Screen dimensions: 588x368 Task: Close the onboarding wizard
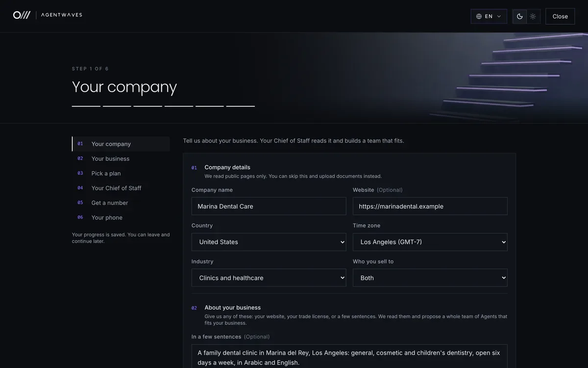[x=560, y=16]
